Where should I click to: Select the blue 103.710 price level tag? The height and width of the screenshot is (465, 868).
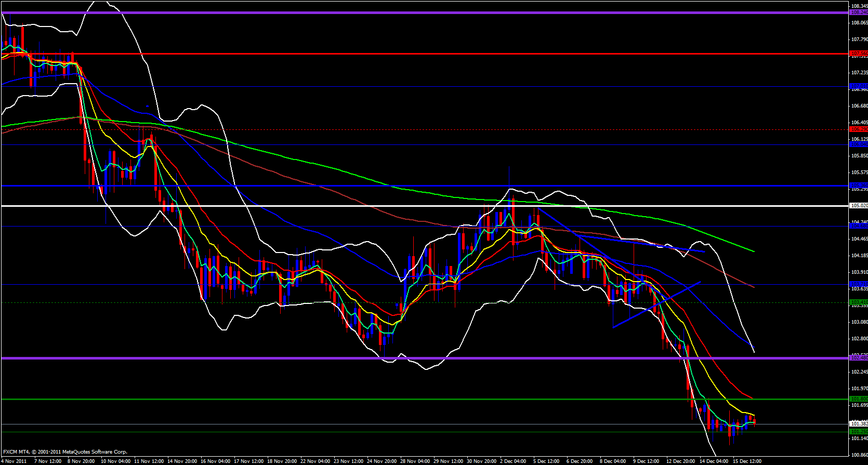858,284
